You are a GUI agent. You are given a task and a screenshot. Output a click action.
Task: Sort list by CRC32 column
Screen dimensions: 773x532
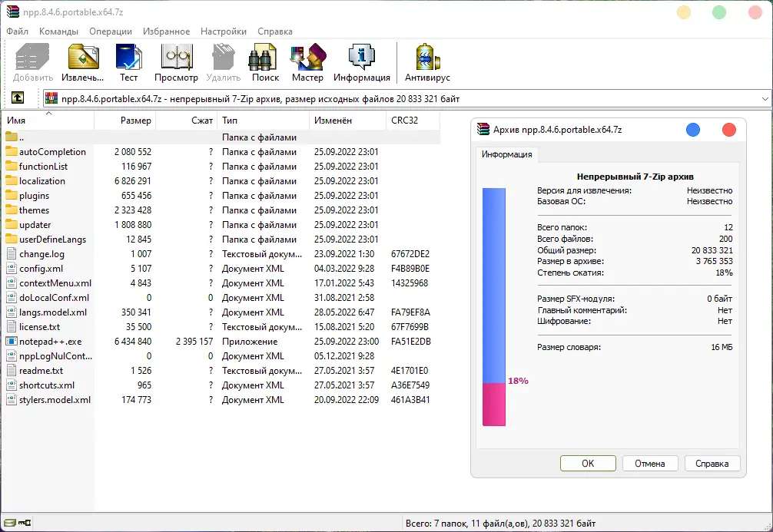coord(413,121)
